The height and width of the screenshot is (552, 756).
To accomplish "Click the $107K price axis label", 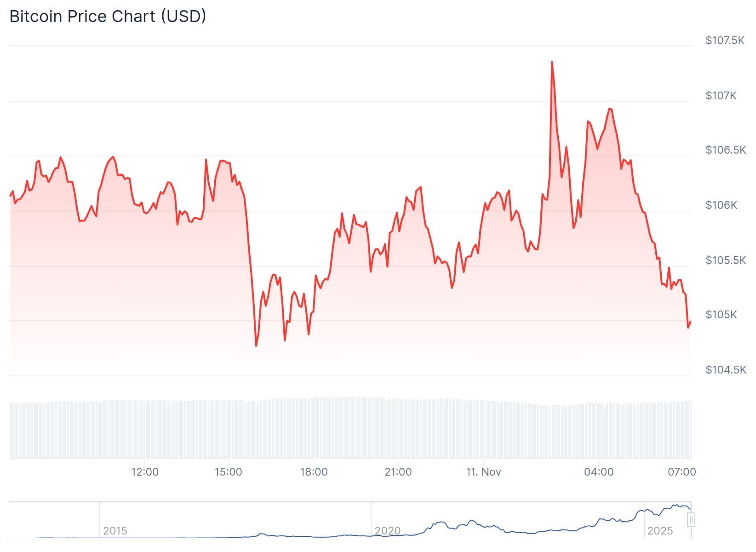I will [721, 96].
